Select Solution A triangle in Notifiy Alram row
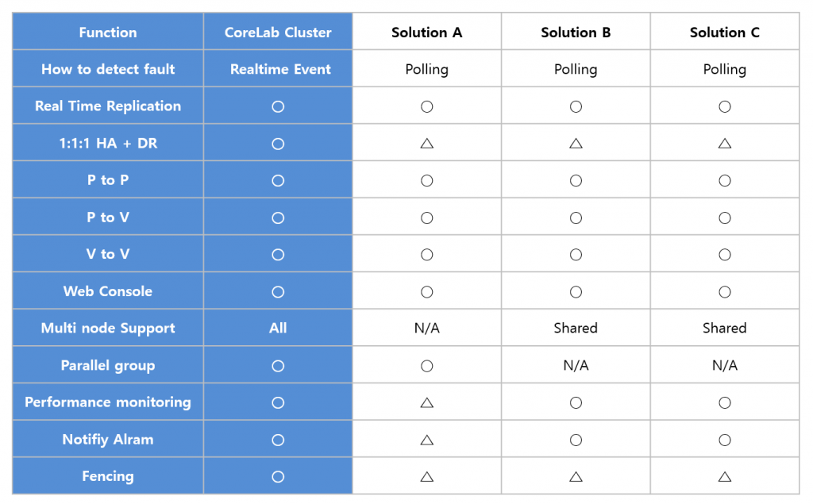 coord(426,440)
